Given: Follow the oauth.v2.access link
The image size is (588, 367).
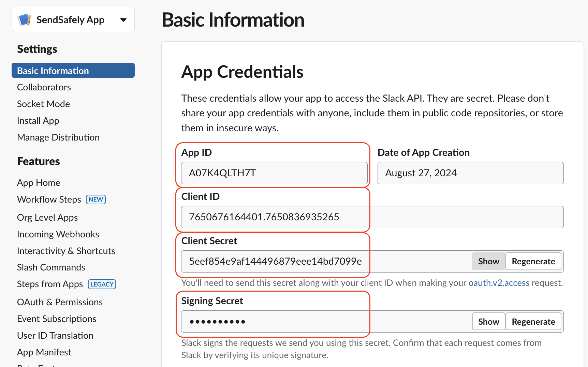Looking at the screenshot, I should point(499,283).
